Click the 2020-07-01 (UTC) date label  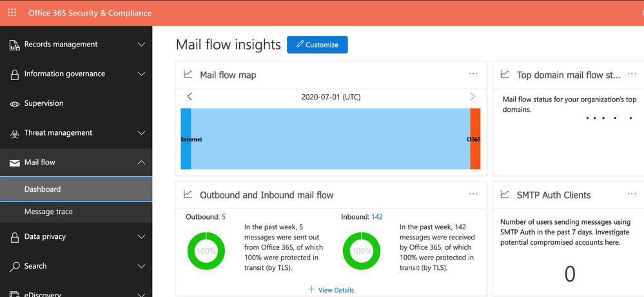331,97
